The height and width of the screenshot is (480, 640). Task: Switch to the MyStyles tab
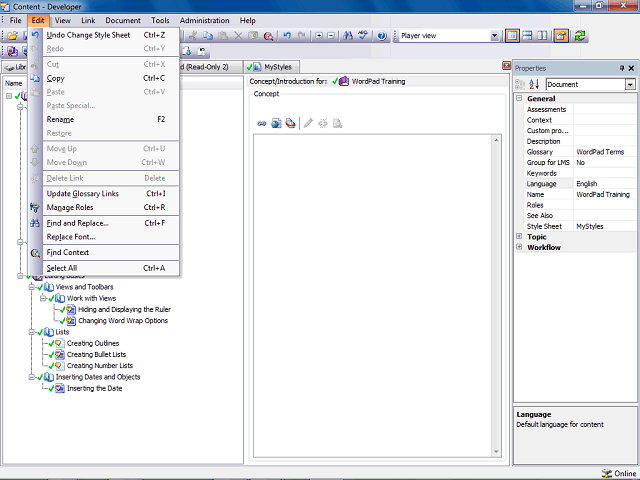(x=272, y=67)
